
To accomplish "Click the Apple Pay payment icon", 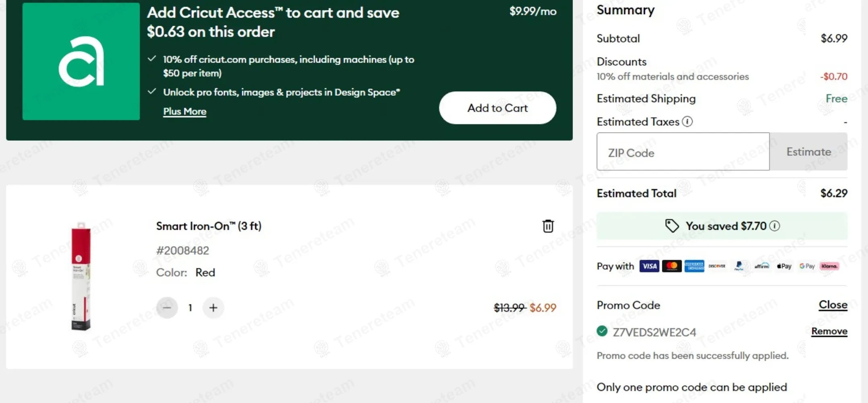I will click(784, 266).
